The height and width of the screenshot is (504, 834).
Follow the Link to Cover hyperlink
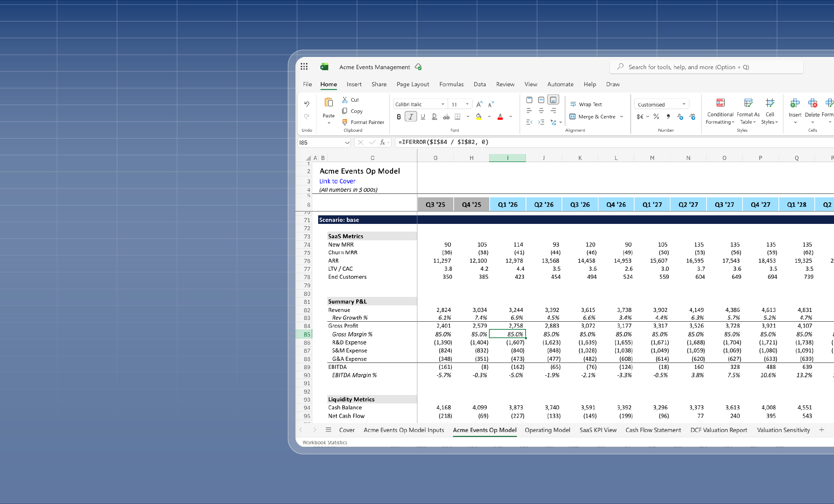click(337, 181)
